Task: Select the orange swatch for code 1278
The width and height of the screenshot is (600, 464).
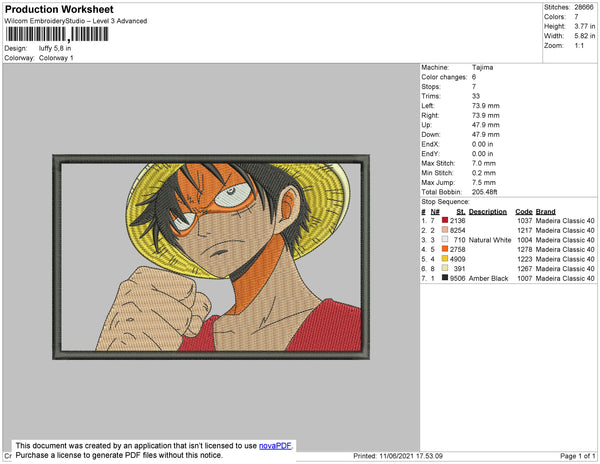Action: 445,249
